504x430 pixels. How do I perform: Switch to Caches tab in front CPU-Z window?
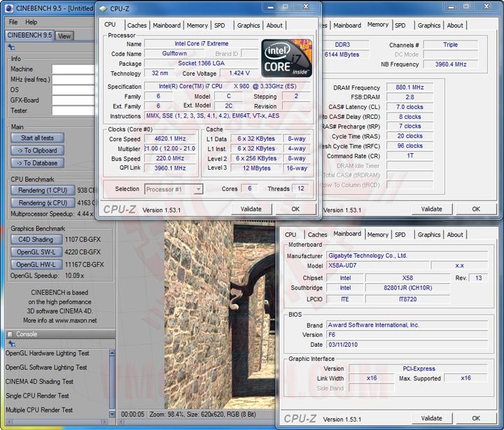click(x=137, y=25)
